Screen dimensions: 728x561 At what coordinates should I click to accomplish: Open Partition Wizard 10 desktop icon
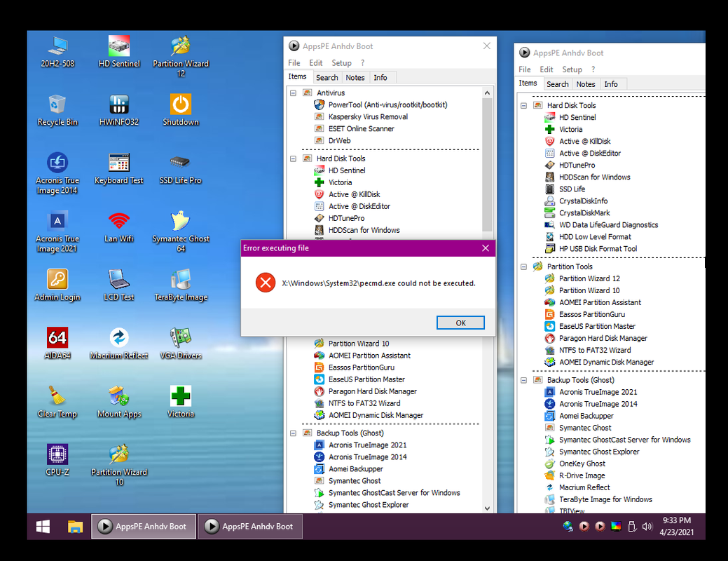click(119, 465)
